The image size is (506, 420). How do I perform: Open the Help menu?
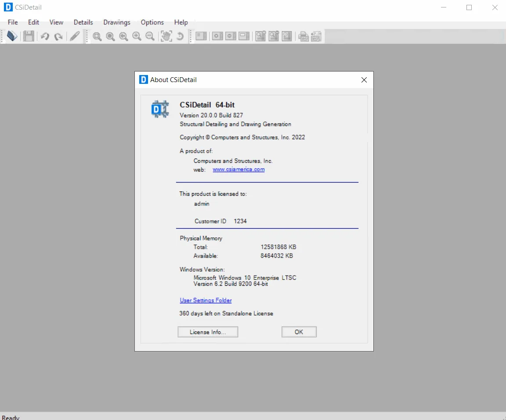coord(181,22)
